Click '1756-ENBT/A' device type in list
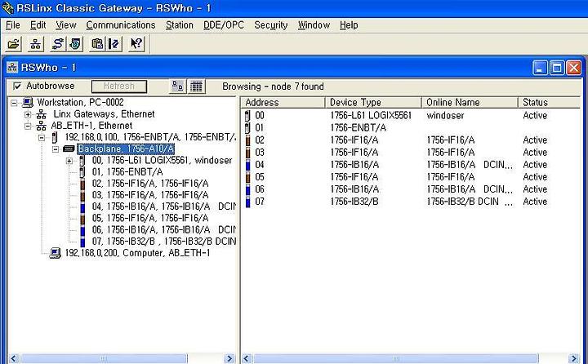Image resolution: width=588 pixels, height=364 pixels. tap(358, 128)
